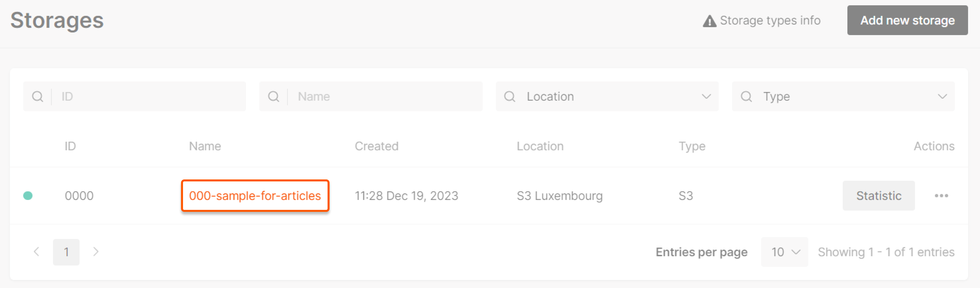Expand the Location filter dropdown

pos(706,96)
